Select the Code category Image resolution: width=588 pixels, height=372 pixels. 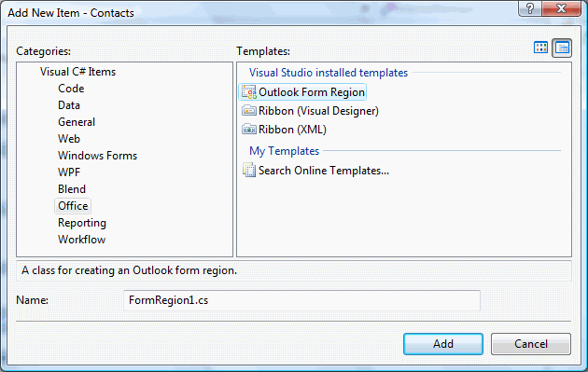pos(71,89)
